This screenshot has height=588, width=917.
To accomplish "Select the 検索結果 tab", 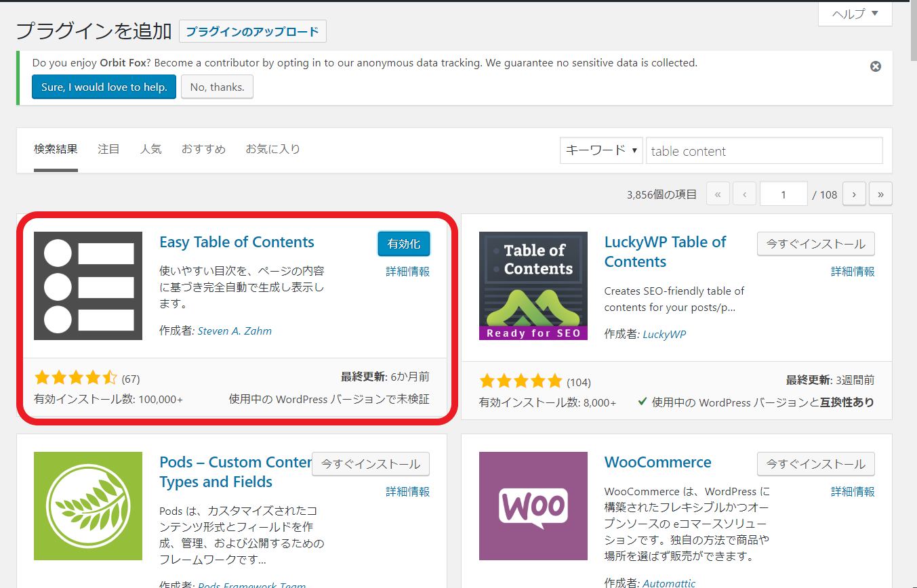I will pos(56,149).
